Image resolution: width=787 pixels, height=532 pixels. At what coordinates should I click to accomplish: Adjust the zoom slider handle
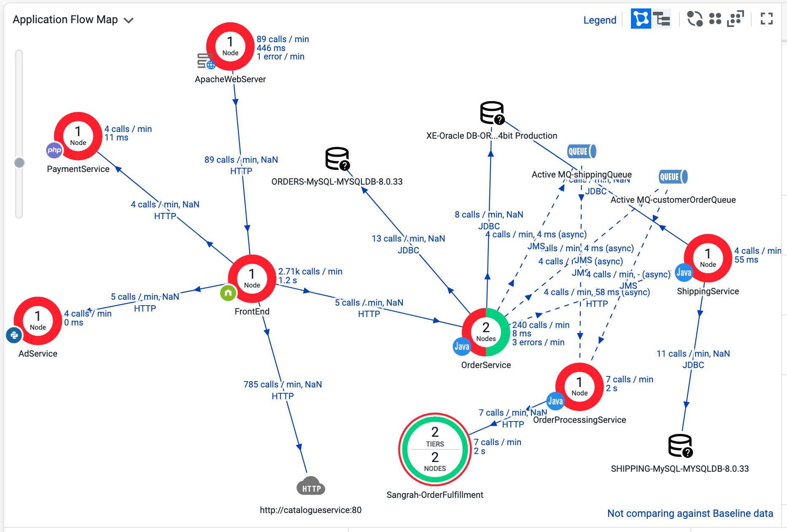tap(19, 163)
